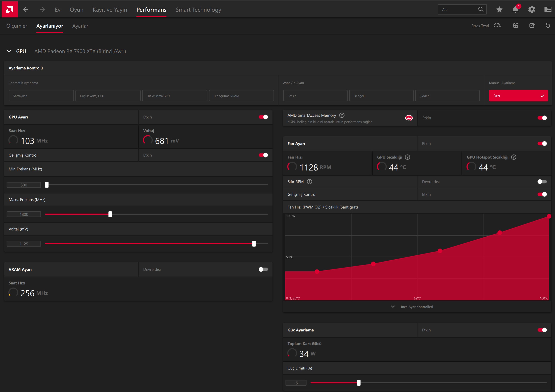Screen dimensions: 555x392
Task: Go forward with the right arrow
Action: [x=42, y=9]
